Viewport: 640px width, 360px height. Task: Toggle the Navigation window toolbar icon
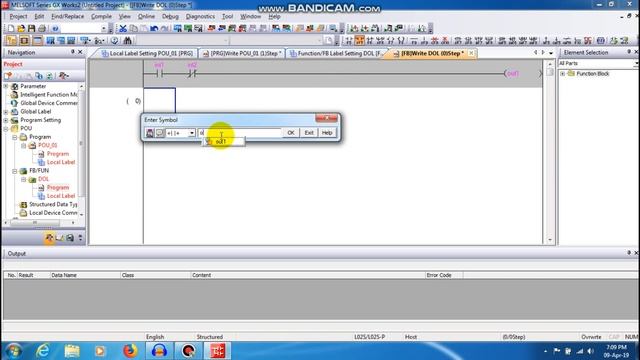pyautogui.click(x=11, y=40)
